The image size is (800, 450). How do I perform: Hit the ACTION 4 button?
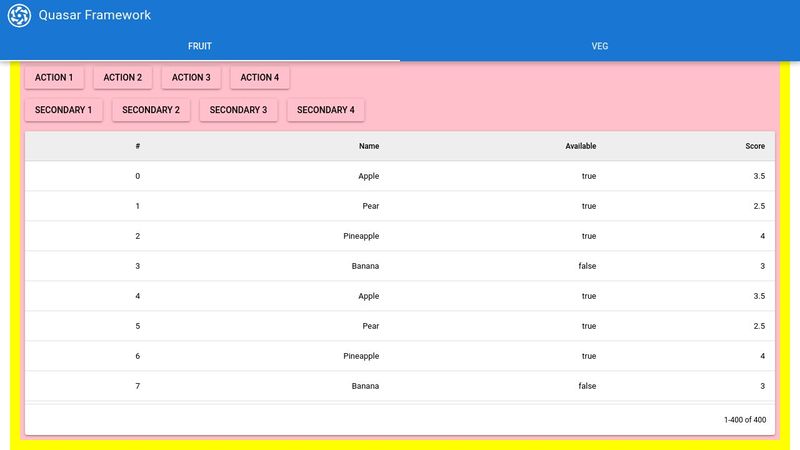click(x=260, y=77)
